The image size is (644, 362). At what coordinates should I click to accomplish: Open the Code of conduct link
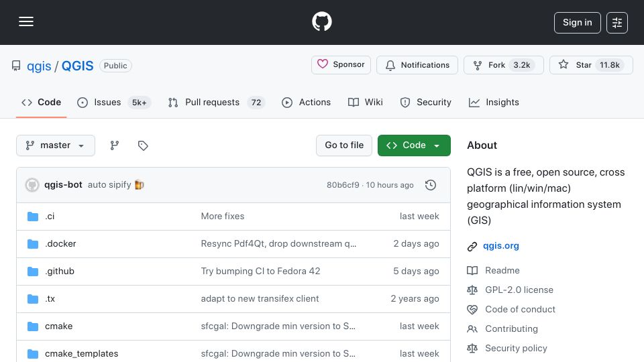click(520, 310)
